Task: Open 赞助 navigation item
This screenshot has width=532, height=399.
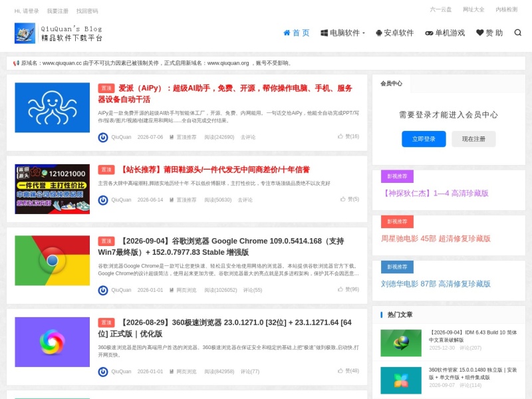Action: tap(489, 33)
